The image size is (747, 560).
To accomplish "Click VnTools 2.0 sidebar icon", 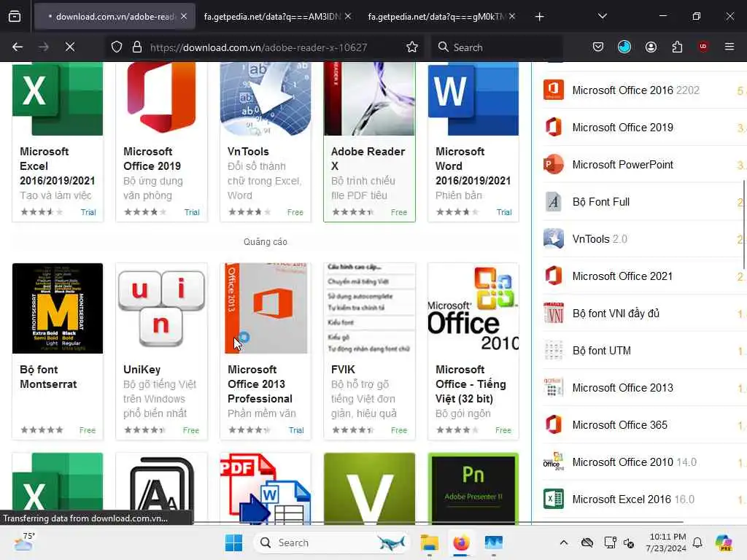I will pyautogui.click(x=554, y=238).
